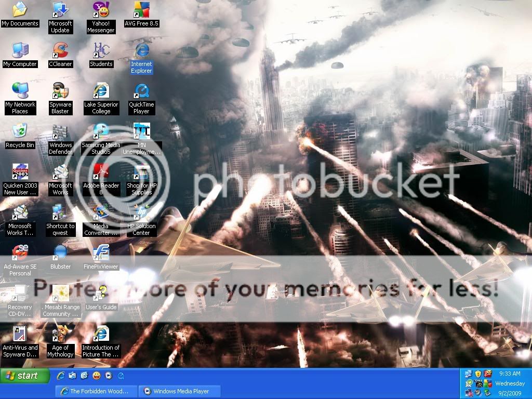
Task: Open the Blubster desktop shortcut
Action: pyautogui.click(x=60, y=257)
